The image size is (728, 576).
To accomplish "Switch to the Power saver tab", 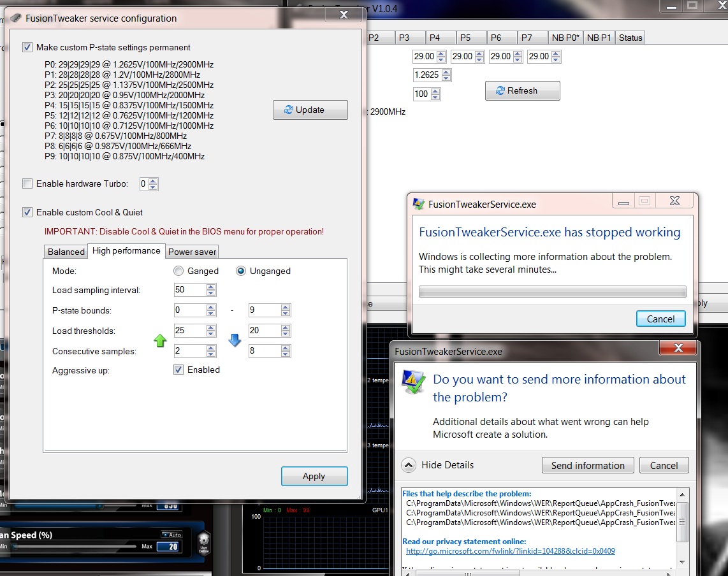I will click(x=193, y=252).
